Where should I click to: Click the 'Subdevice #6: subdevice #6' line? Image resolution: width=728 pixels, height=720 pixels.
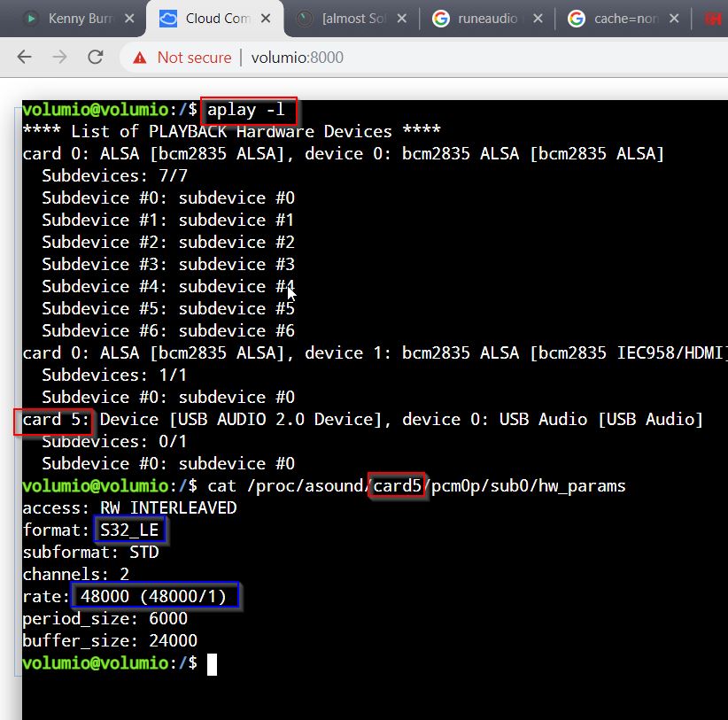[168, 331]
